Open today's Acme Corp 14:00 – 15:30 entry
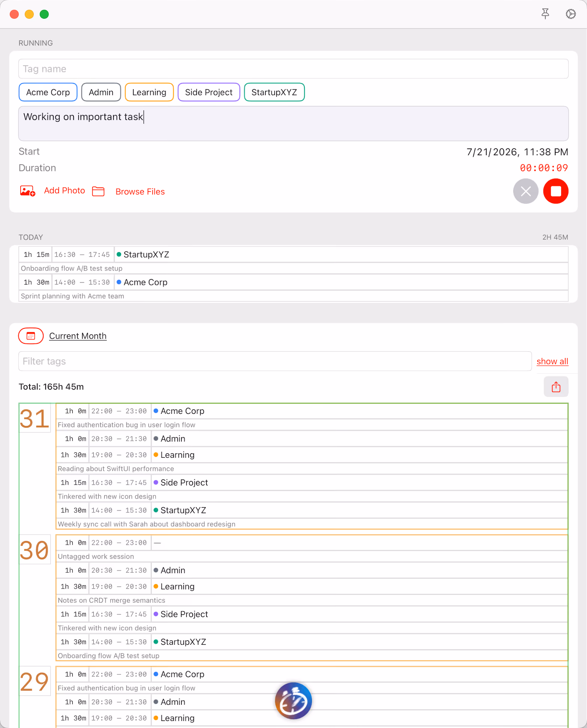Viewport: 587px width, 728px height. pyautogui.click(x=293, y=282)
